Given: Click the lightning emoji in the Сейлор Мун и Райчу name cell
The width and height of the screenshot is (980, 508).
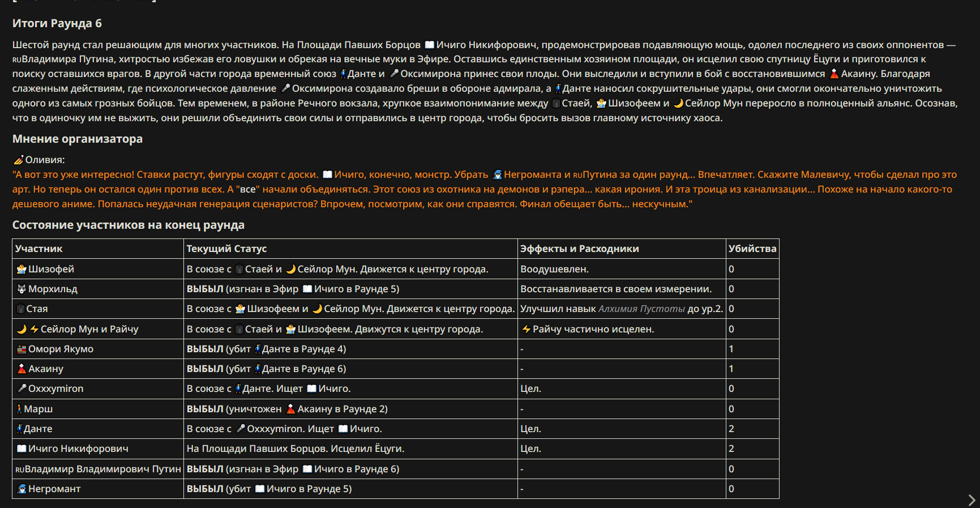Looking at the screenshot, I should [35, 329].
